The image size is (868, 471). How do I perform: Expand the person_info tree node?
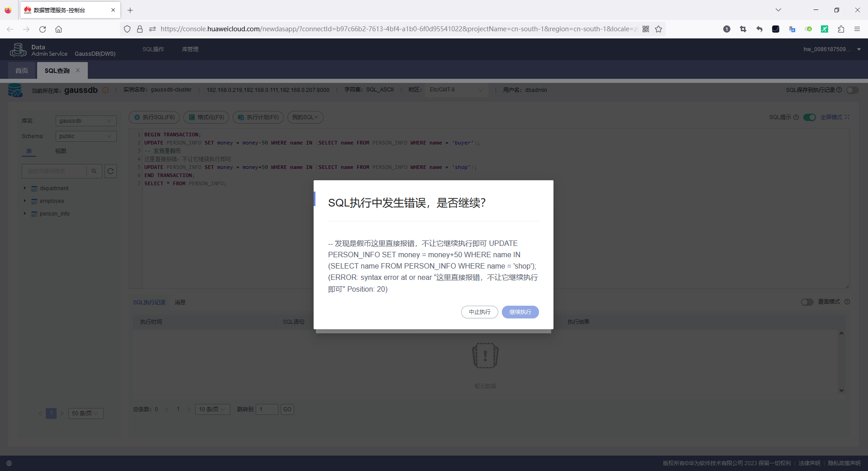click(25, 213)
